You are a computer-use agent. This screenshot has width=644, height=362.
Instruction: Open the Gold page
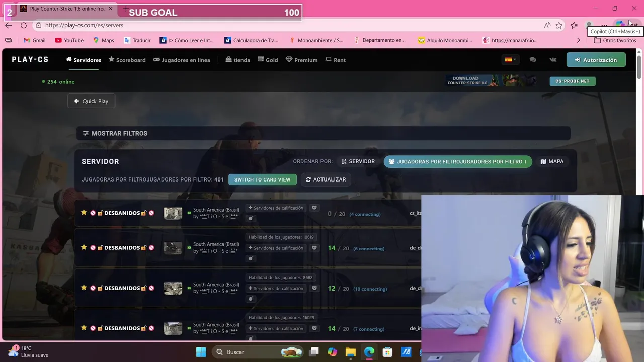click(268, 60)
